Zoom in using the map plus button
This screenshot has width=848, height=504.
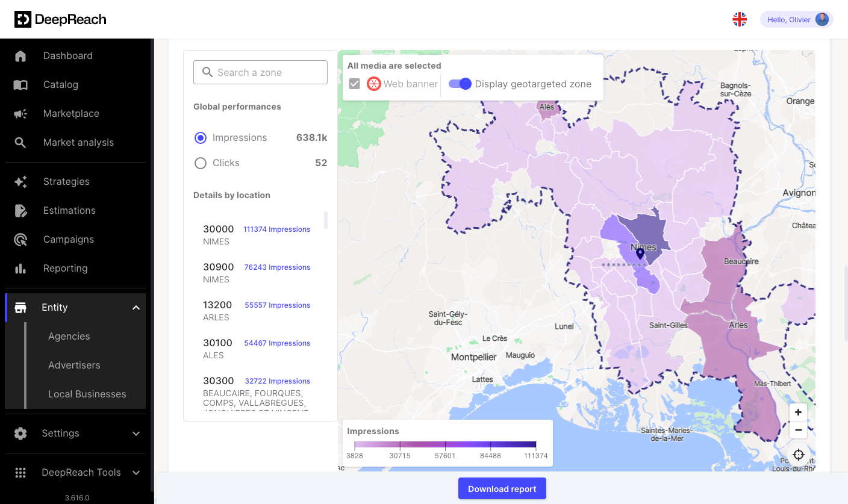coord(798,412)
